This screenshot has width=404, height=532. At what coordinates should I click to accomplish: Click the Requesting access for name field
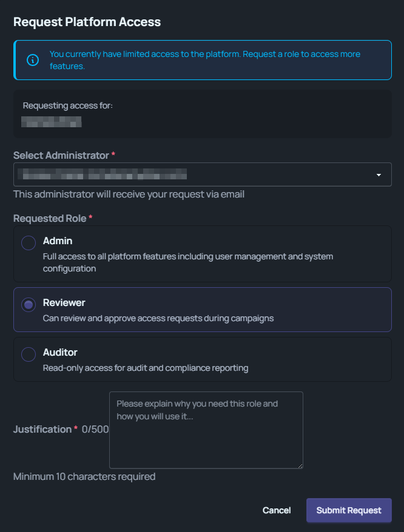(x=52, y=122)
